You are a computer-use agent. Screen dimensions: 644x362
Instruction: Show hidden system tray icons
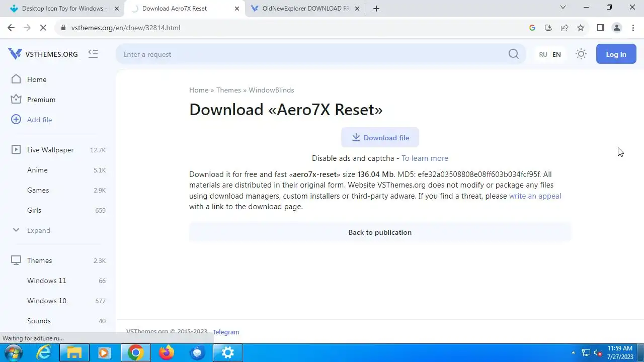(573, 353)
